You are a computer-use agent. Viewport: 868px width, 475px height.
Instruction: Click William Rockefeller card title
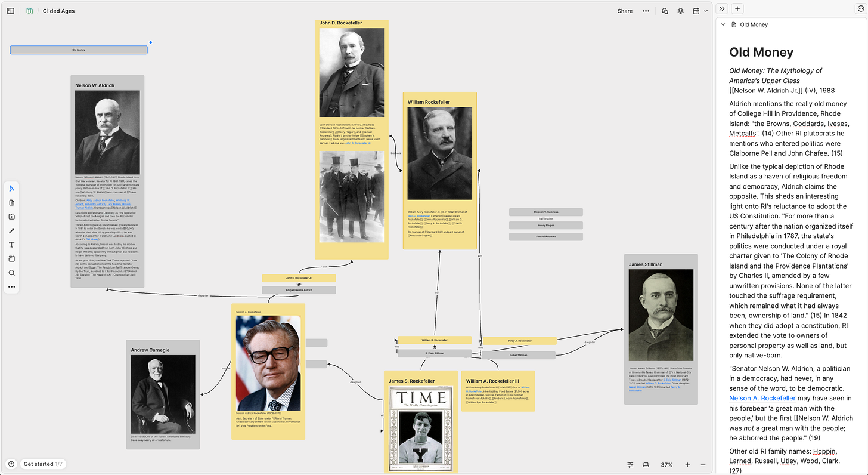(429, 102)
